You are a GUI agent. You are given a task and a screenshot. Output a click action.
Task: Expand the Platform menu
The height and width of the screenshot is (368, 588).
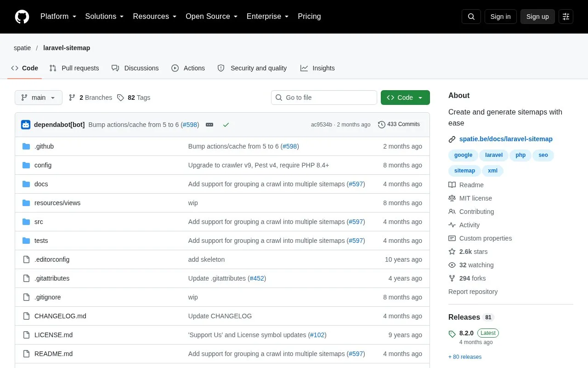58,17
